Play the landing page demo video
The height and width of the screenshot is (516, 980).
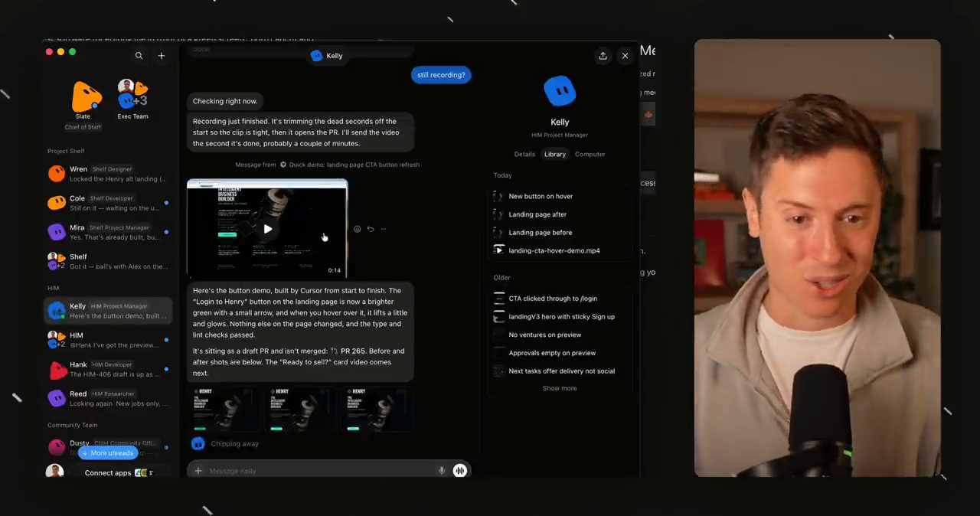click(x=267, y=229)
